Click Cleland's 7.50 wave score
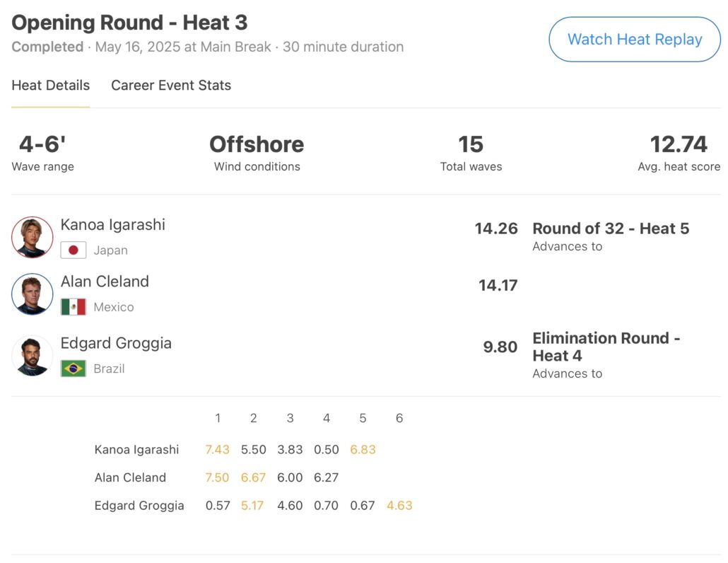The image size is (728, 563). 217,477
